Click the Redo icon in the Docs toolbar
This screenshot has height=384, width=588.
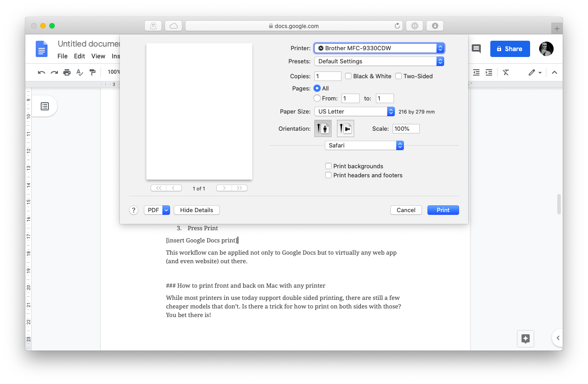(54, 72)
